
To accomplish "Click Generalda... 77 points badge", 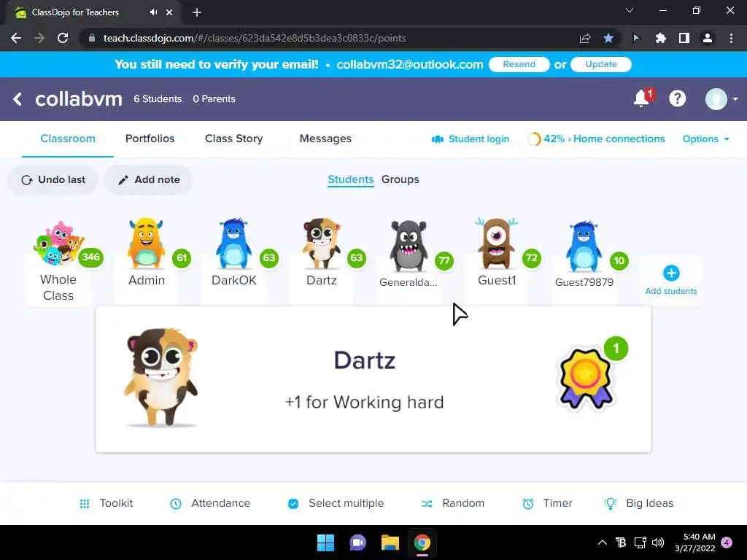I will pos(444,260).
